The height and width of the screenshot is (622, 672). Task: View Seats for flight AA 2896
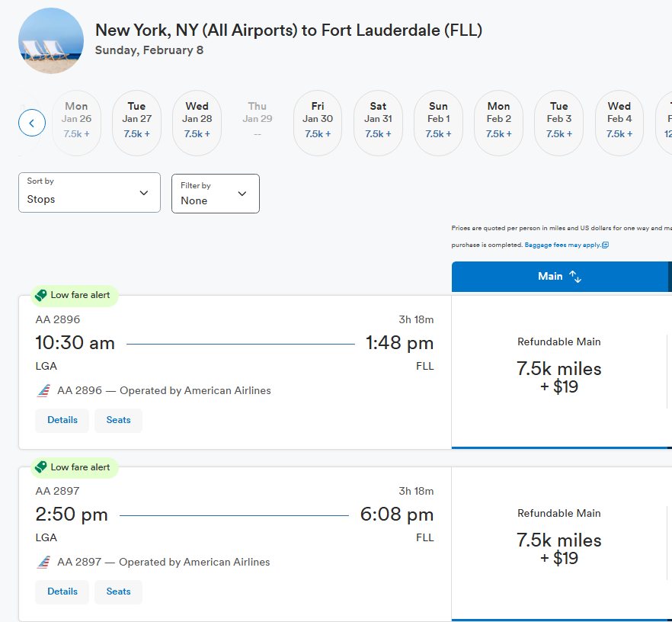[118, 420]
